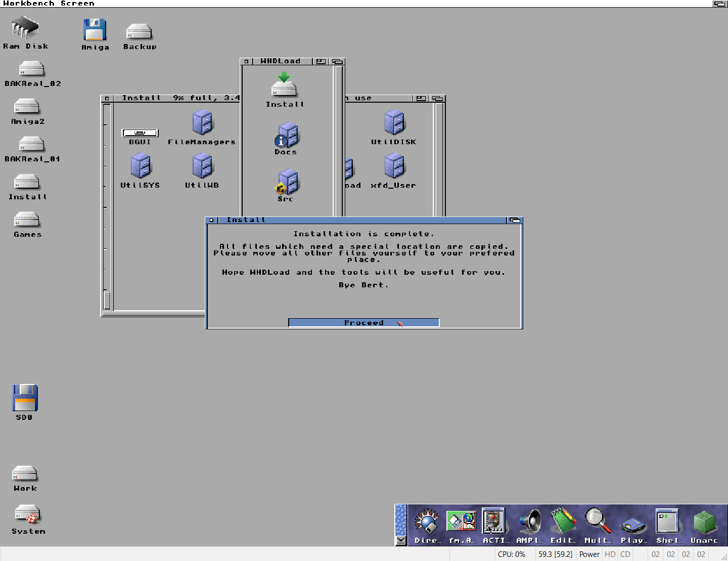Click the WHDLoad window vertical scrollbar

click(x=339, y=141)
